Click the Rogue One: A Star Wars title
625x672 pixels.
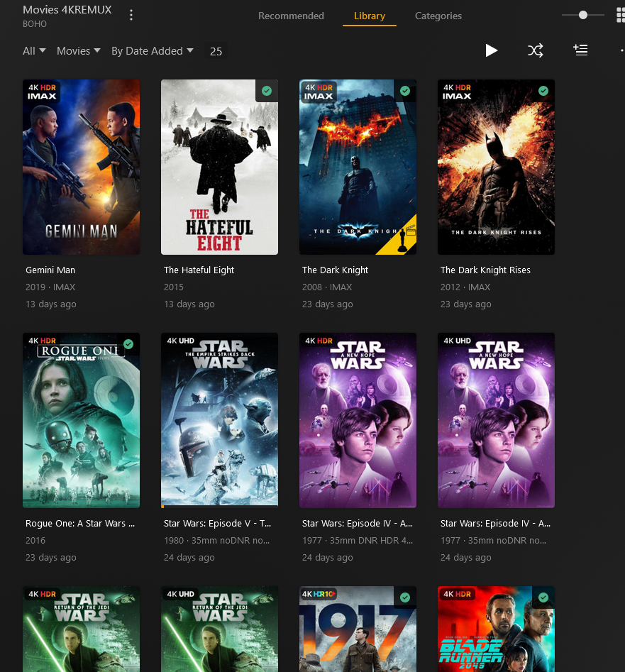[80, 523]
